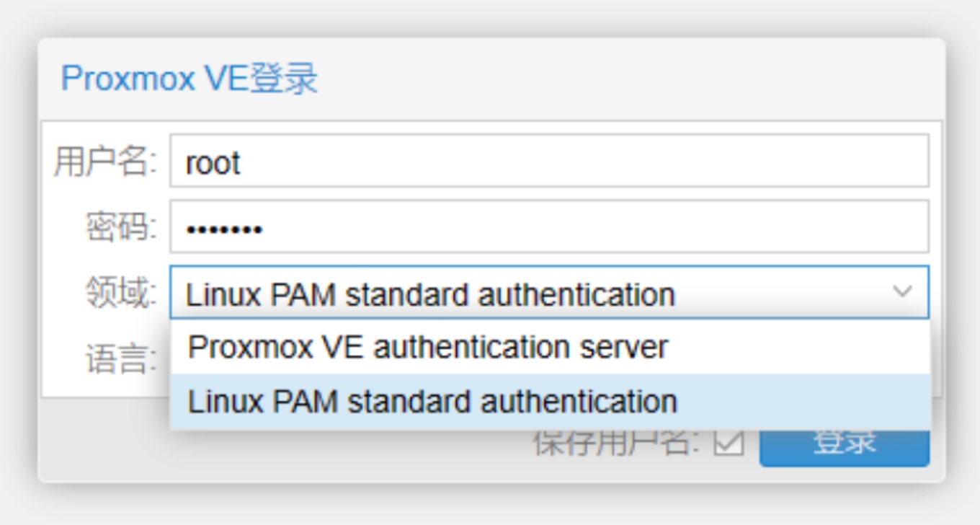Image resolution: width=980 pixels, height=525 pixels.
Task: Focus the 密码 password field
Action: pos(548,228)
